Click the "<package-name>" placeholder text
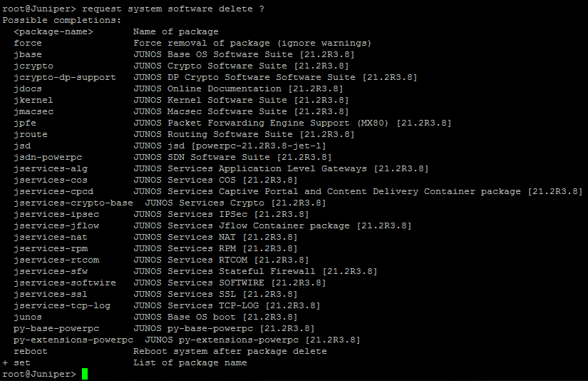 click(x=53, y=31)
